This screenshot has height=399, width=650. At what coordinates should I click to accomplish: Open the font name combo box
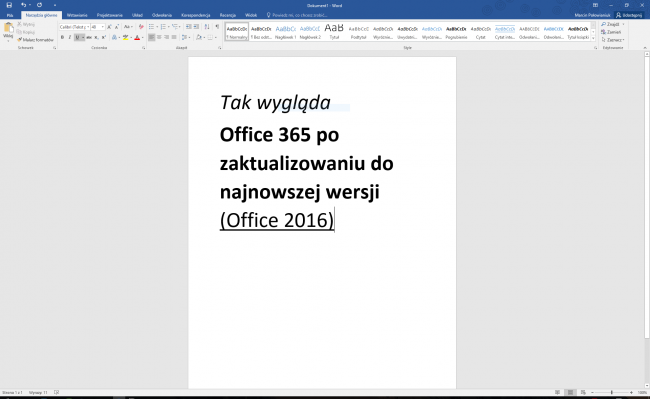75,27
